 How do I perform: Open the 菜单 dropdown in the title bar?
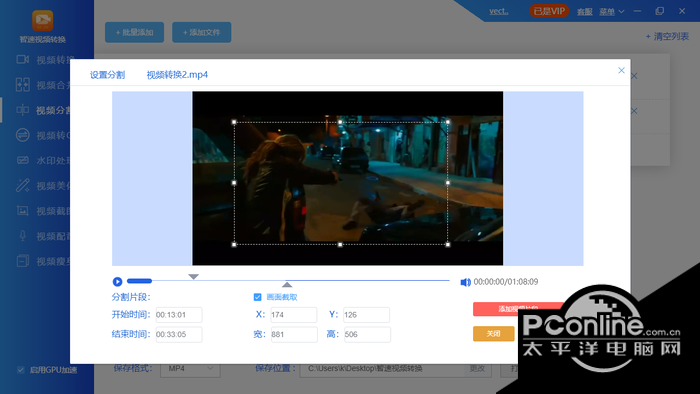(x=612, y=12)
